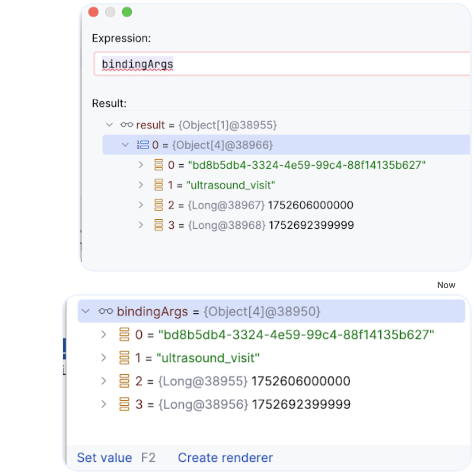Expand bindingArgs entry 1 ultrasound_visit
Screen dimensions: 474x476
(x=104, y=358)
